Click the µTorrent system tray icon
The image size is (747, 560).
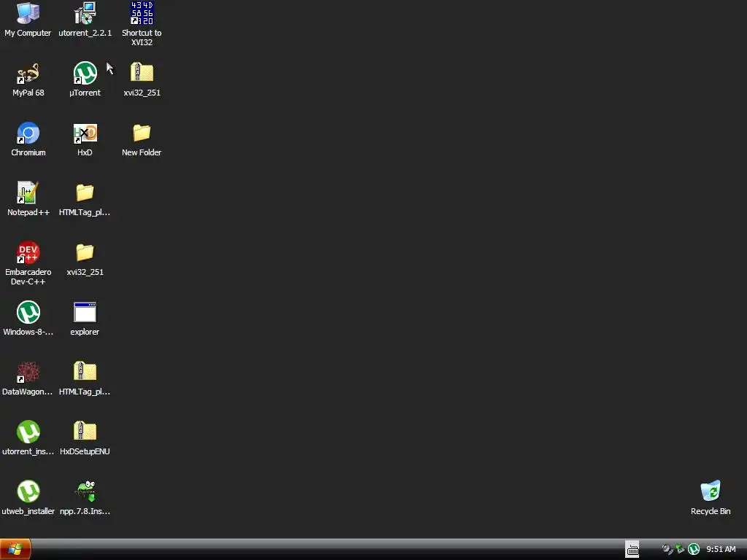694,550
